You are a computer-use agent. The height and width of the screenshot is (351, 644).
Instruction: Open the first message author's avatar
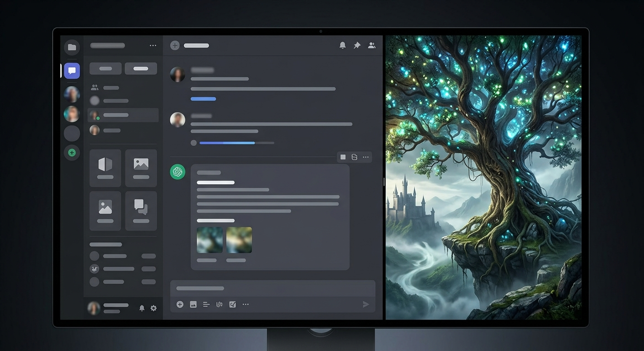tap(177, 74)
